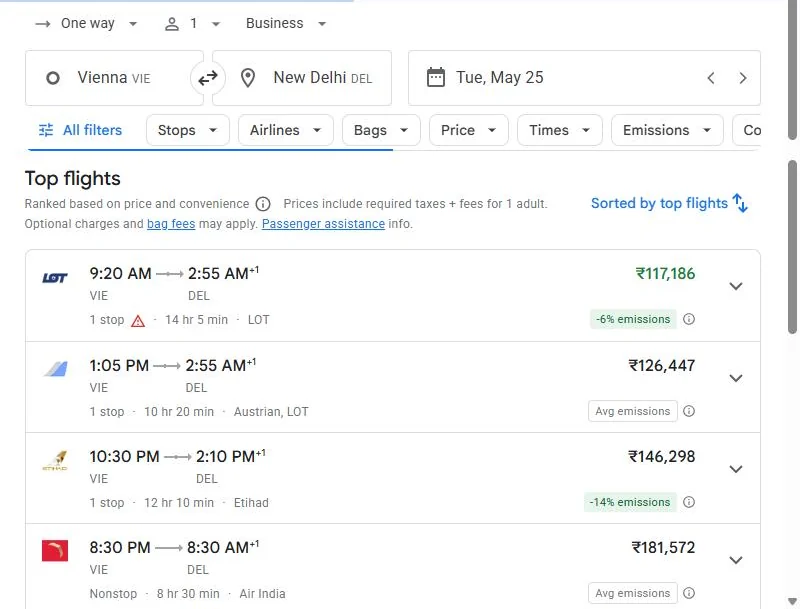Screen dimensions: 800x609
Task: Open the Times filter dropdown
Action: (560, 131)
